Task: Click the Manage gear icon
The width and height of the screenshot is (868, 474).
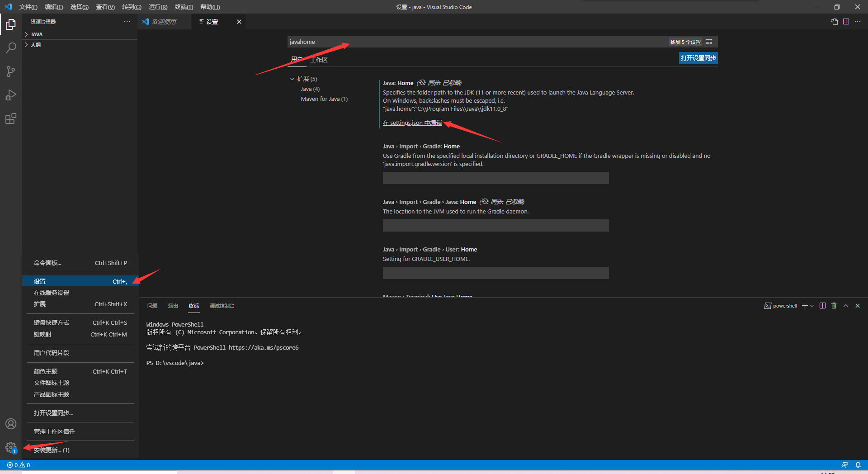Action: pos(11,448)
